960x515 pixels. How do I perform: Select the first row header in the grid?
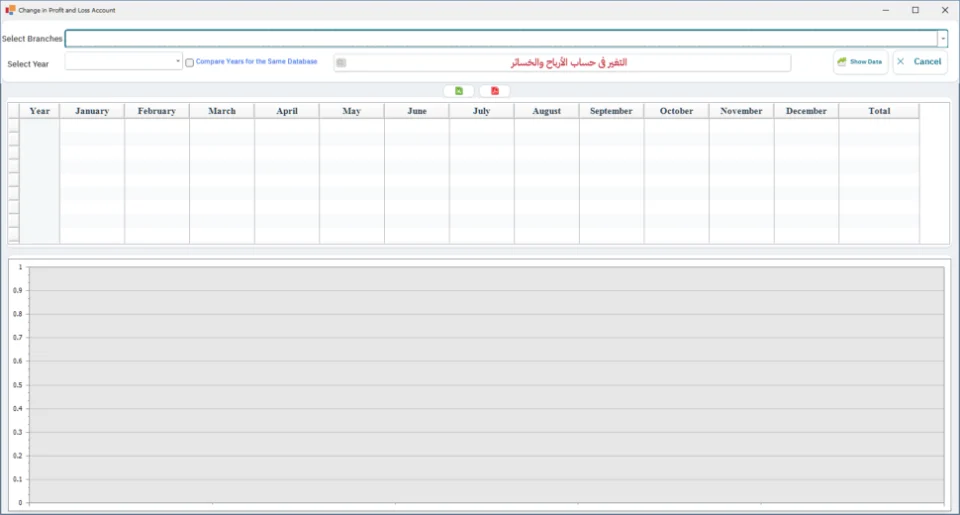coord(13,126)
